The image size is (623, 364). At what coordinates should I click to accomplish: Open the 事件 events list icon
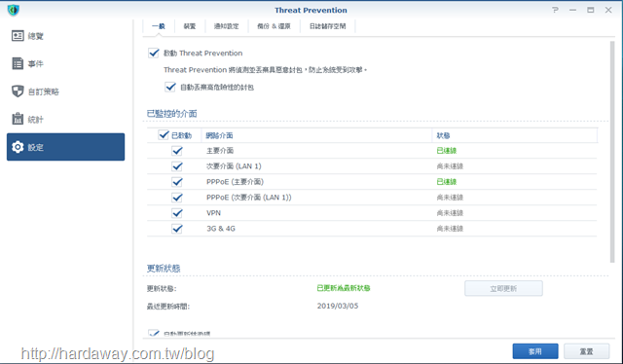pos(18,63)
